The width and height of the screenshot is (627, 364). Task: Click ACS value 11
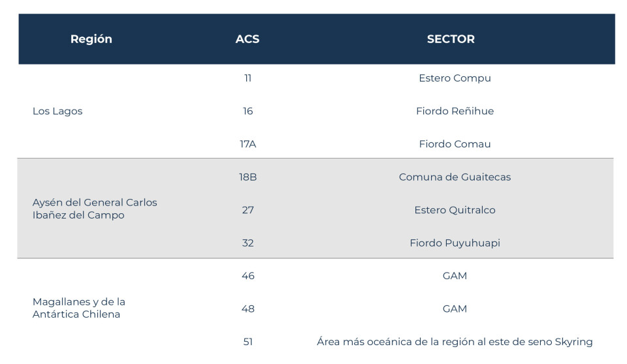pos(248,78)
